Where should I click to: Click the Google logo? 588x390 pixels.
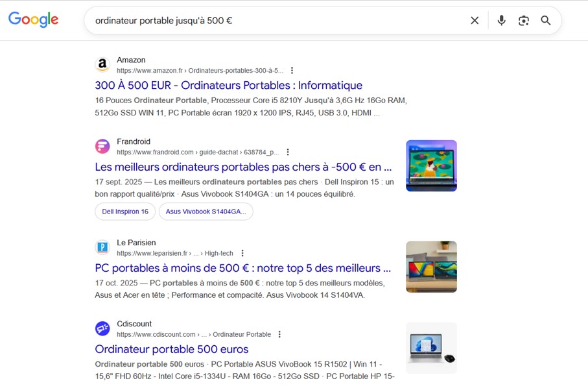pos(33,19)
